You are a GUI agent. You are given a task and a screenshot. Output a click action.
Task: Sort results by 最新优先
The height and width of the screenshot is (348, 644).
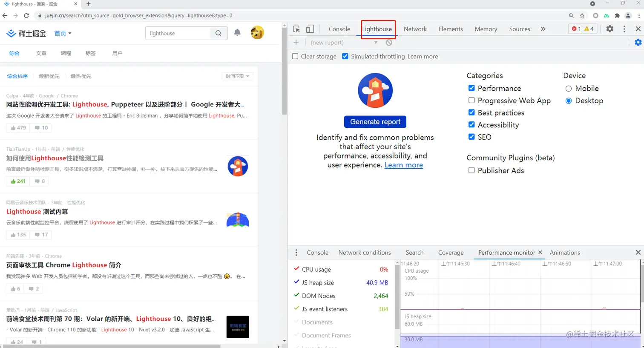click(49, 76)
